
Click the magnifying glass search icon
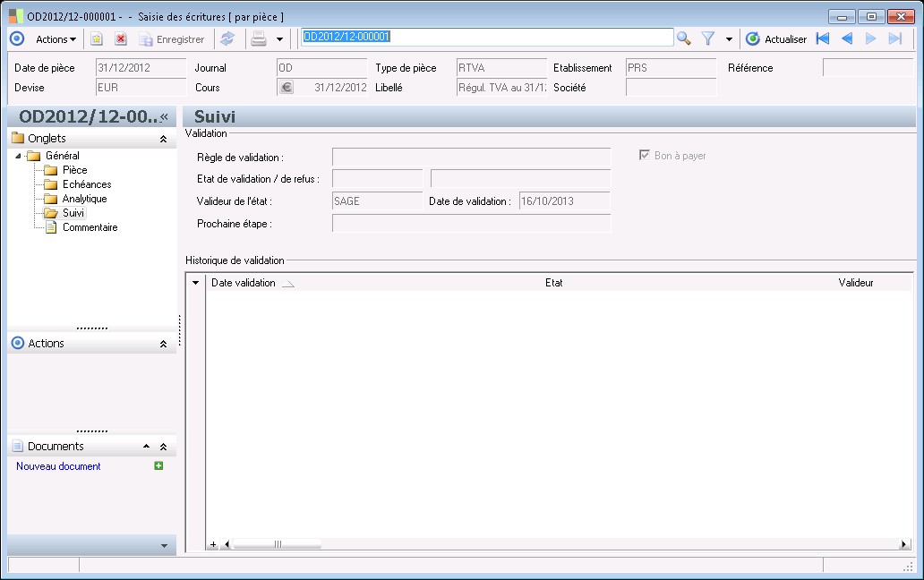684,38
